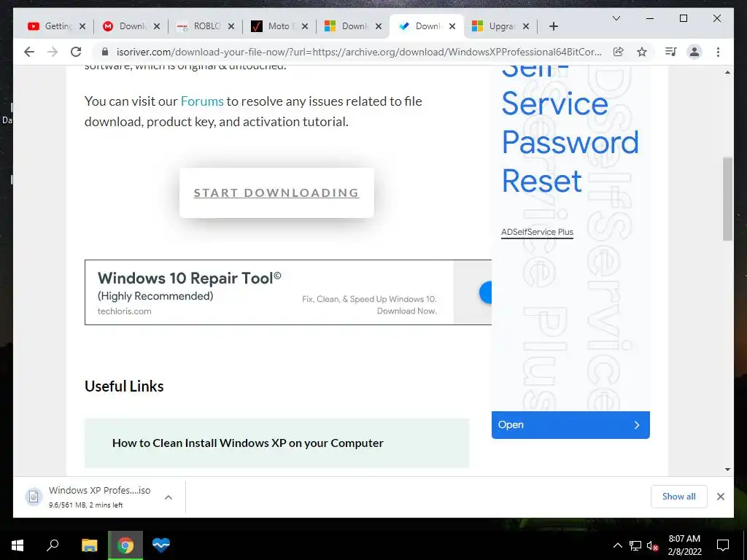Close the active isoriver Downl tab
The image size is (747, 560).
(452, 26)
